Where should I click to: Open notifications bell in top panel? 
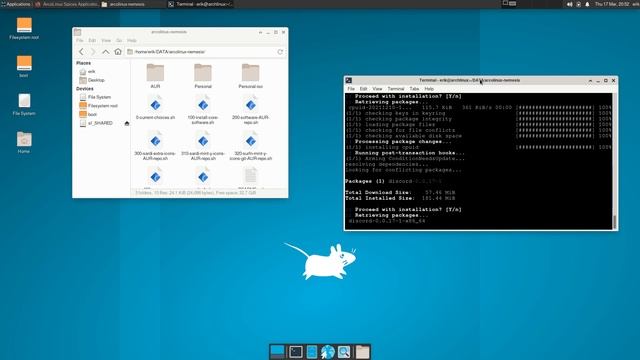[587, 4]
